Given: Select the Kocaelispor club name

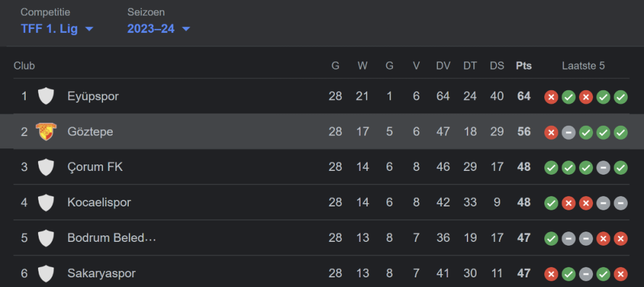Looking at the screenshot, I should (99, 203).
